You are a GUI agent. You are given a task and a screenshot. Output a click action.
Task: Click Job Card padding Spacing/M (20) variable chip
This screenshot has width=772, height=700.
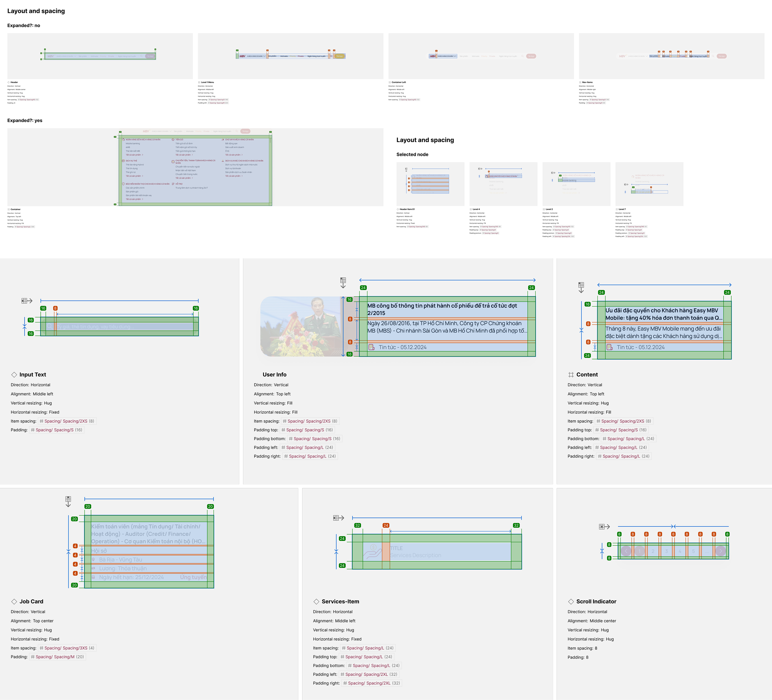click(x=57, y=657)
